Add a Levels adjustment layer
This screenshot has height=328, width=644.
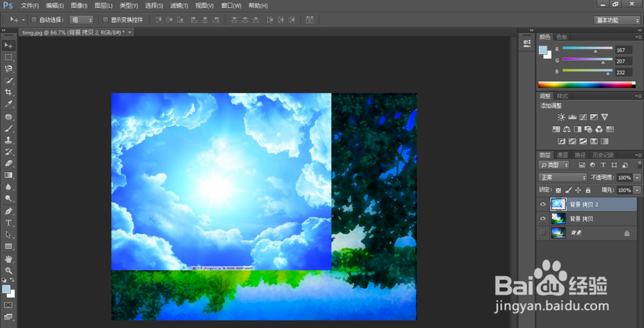coord(572,117)
